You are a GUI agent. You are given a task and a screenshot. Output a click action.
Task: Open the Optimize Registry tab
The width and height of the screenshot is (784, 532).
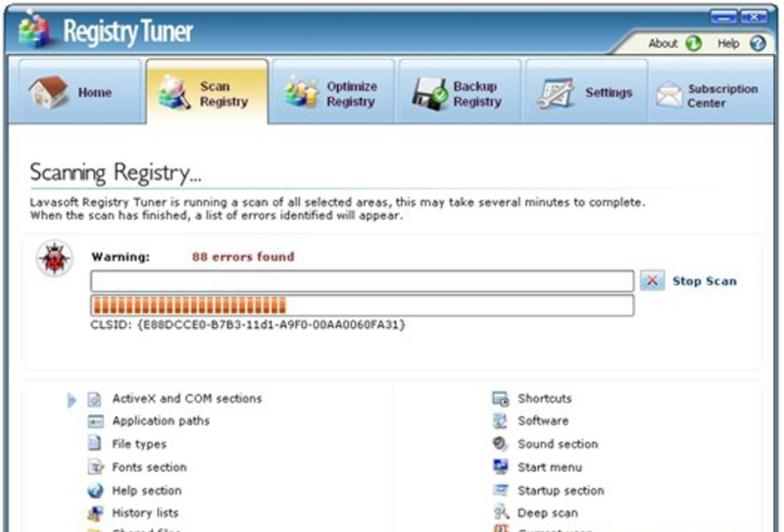[333, 91]
